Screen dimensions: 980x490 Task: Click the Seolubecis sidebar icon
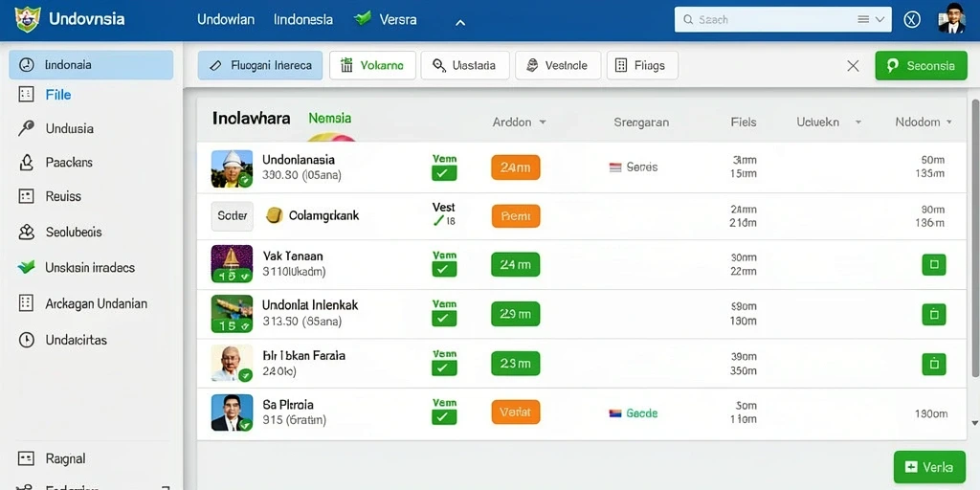tap(26, 233)
